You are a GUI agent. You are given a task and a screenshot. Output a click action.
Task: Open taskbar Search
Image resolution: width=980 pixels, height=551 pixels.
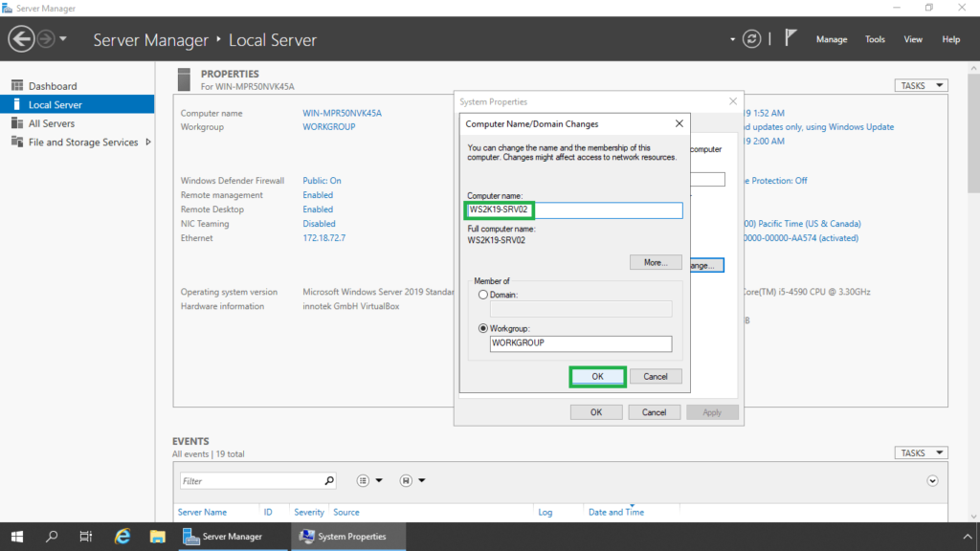52,537
